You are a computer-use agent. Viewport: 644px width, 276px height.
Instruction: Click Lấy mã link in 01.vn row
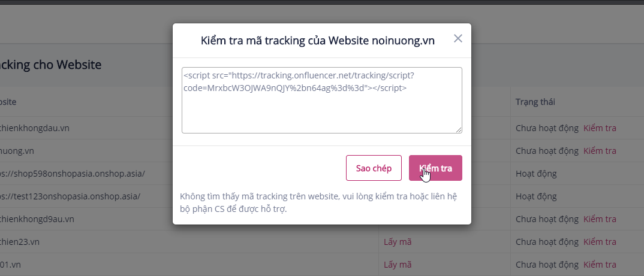point(398,265)
